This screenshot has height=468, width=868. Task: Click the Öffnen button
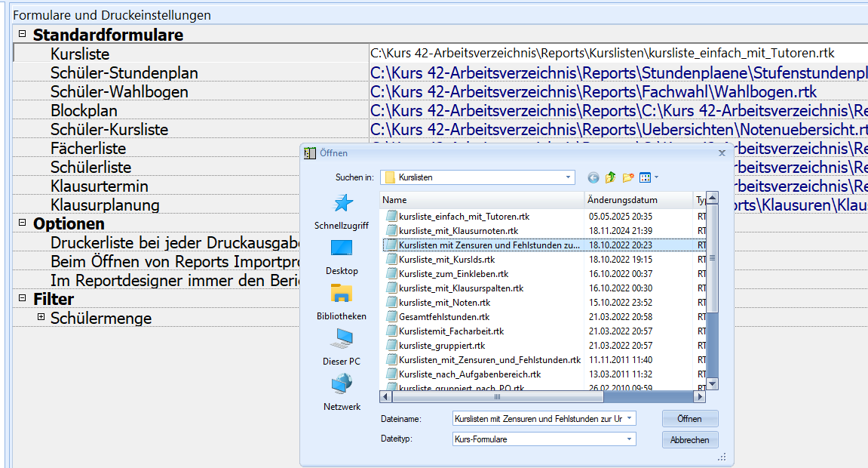(x=690, y=419)
